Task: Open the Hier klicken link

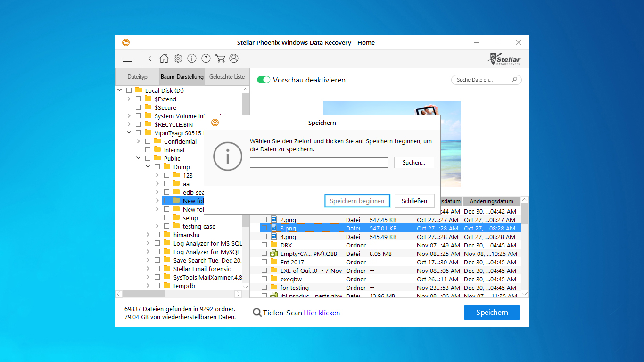Action: [322, 313]
